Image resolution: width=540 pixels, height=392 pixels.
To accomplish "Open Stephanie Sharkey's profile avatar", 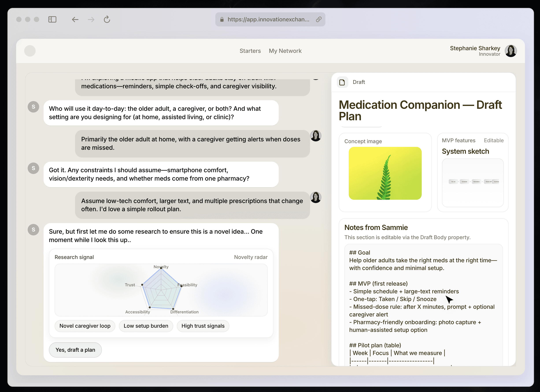I will pyautogui.click(x=510, y=51).
